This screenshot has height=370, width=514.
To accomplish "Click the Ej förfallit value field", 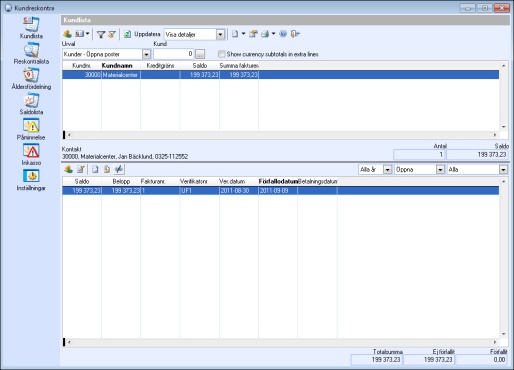I will point(429,360).
